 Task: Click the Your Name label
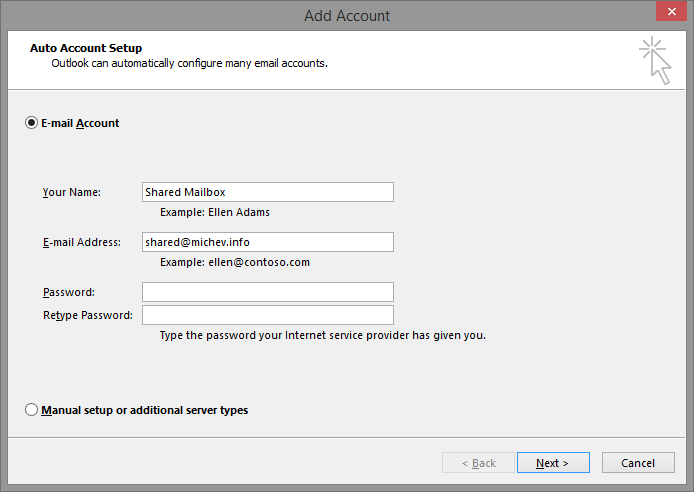pos(72,192)
